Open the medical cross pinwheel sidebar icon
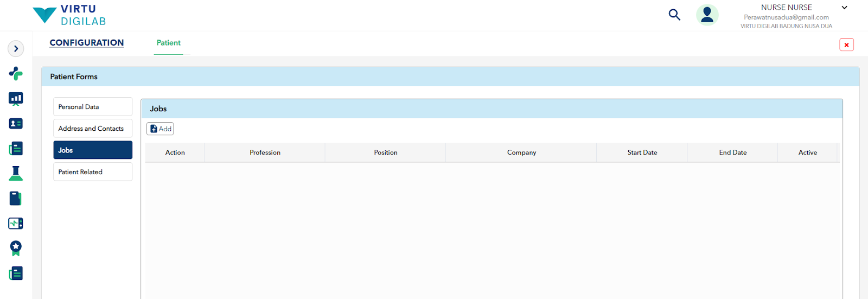The width and height of the screenshot is (868, 299). click(x=16, y=73)
